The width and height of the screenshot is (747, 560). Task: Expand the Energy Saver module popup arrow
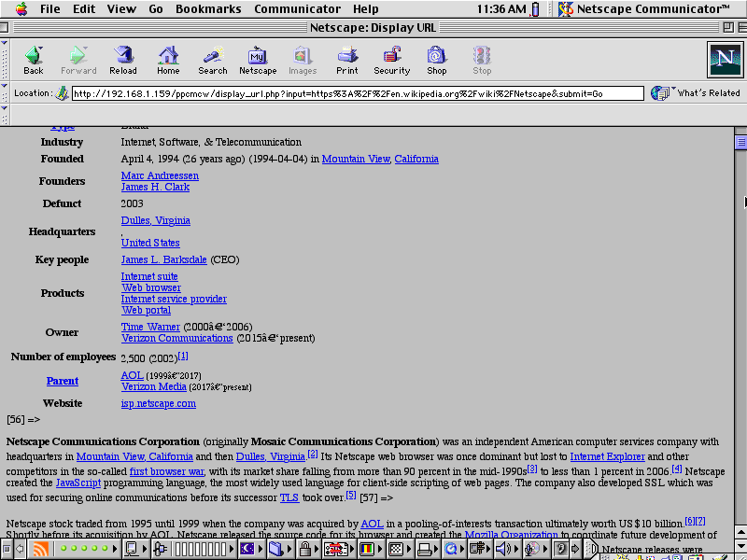[261, 549]
